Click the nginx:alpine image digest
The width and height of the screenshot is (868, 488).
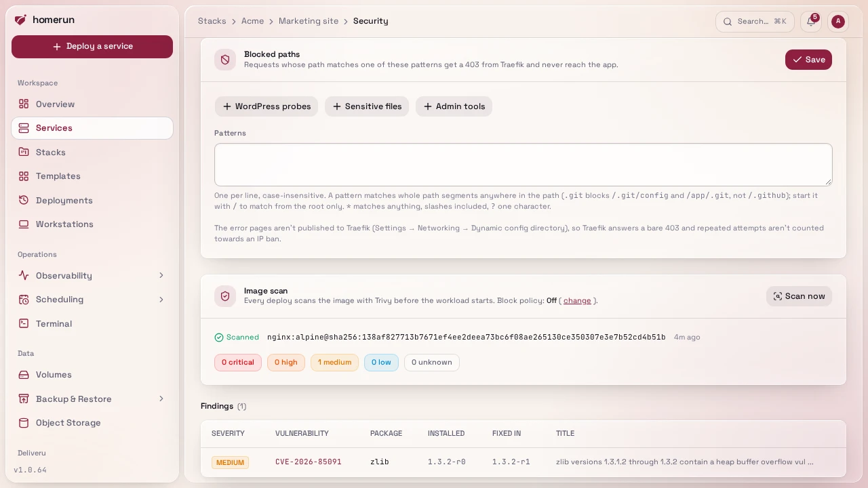(467, 338)
